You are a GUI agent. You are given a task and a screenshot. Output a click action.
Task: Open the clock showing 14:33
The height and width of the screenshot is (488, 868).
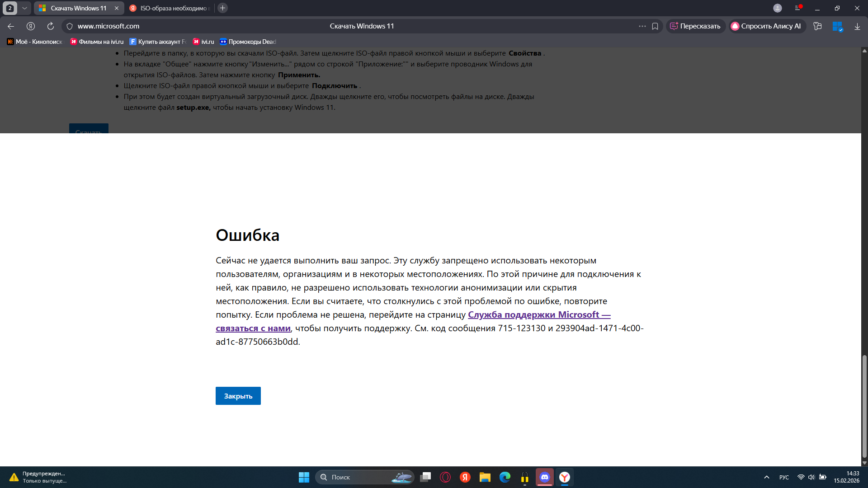point(847,477)
